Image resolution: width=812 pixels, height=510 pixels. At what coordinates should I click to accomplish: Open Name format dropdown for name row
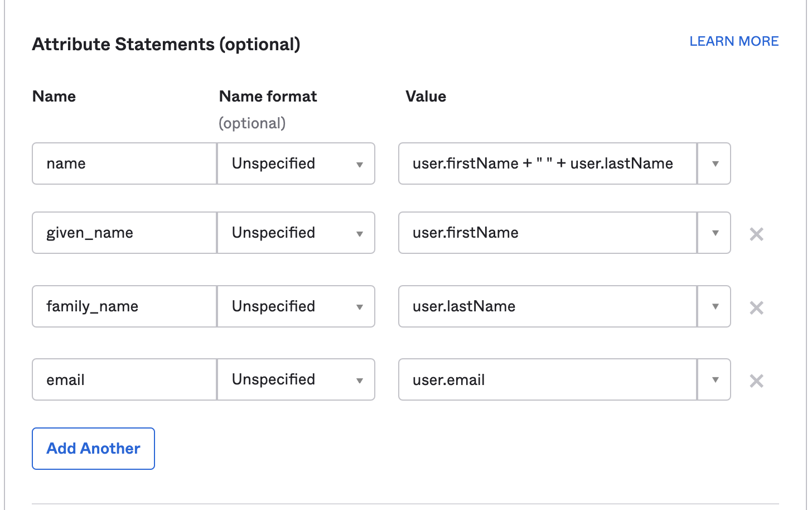(296, 163)
